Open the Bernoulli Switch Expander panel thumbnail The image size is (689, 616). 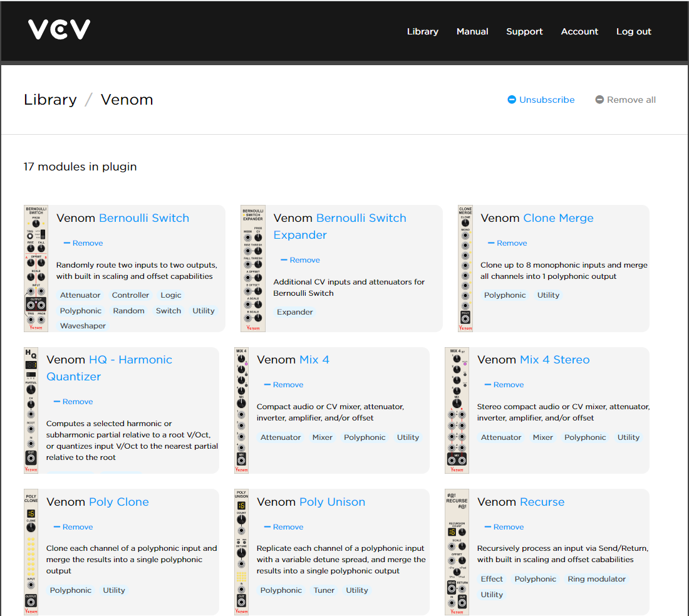pos(253,268)
